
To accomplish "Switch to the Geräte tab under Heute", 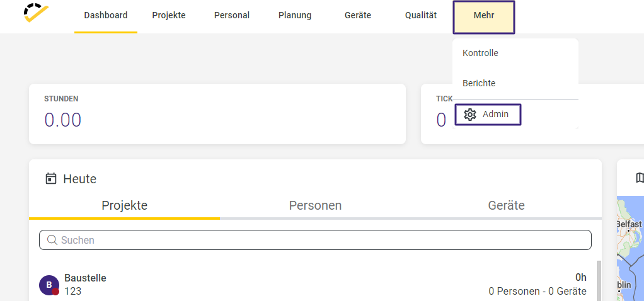I will [506, 205].
